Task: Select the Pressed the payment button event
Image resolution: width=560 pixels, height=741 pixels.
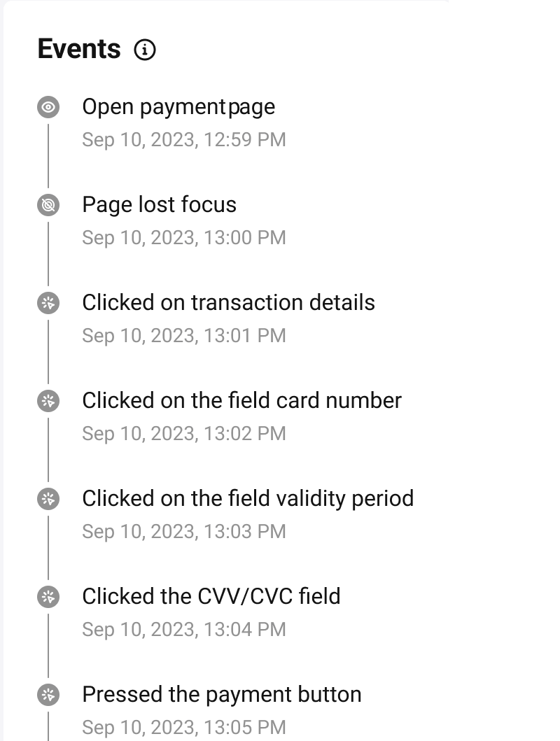Action: coord(221,695)
